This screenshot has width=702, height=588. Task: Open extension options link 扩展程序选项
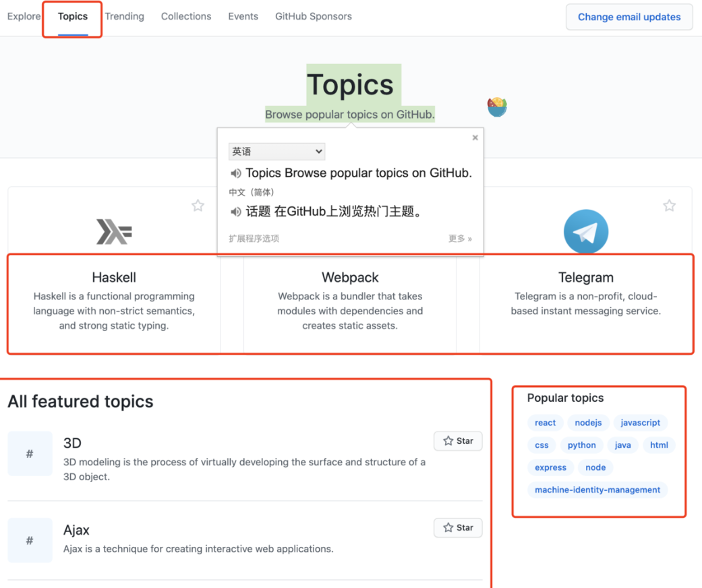tap(254, 239)
